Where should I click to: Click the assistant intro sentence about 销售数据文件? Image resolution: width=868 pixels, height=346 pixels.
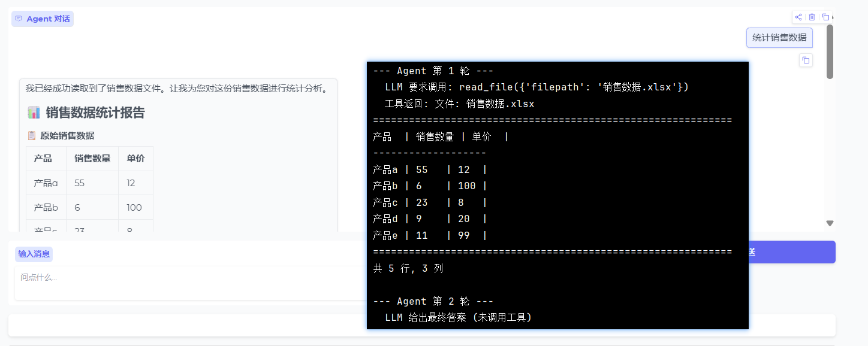[179, 89]
